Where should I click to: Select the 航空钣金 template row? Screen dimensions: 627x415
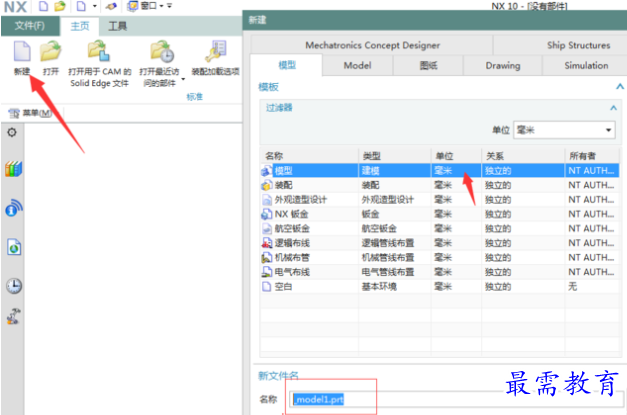pyautogui.click(x=439, y=228)
